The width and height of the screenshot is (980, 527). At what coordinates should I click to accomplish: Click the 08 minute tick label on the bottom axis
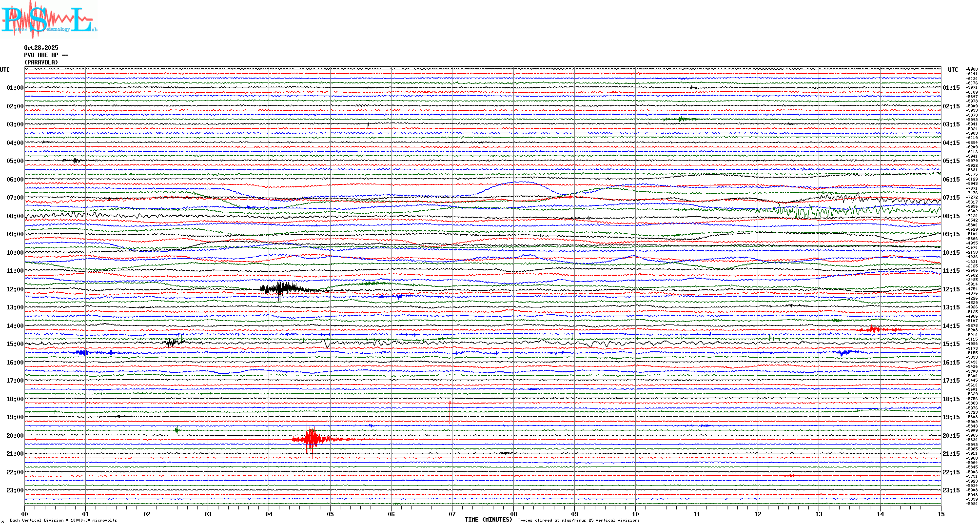pyautogui.click(x=513, y=514)
